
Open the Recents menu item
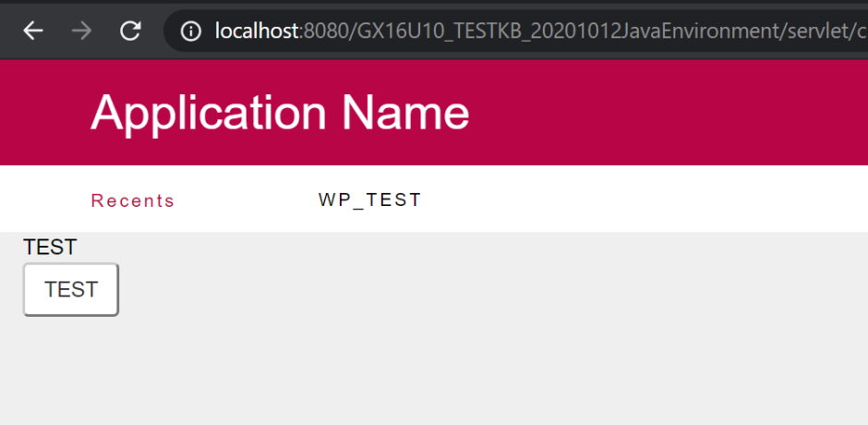click(133, 200)
